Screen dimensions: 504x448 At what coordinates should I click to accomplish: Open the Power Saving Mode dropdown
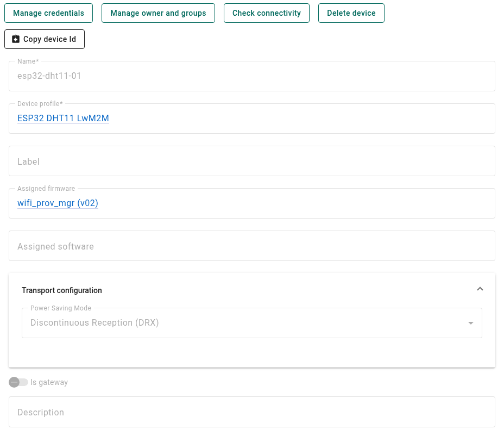pyautogui.click(x=251, y=323)
